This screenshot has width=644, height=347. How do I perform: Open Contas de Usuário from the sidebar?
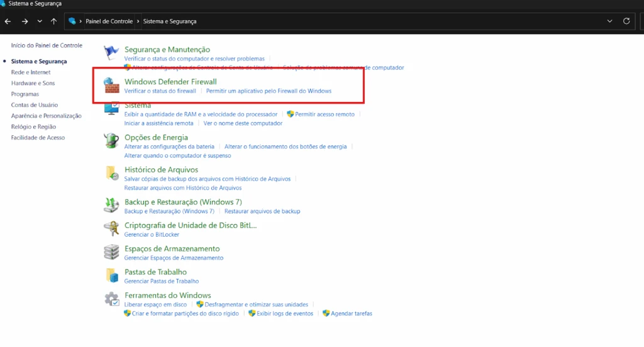click(35, 105)
